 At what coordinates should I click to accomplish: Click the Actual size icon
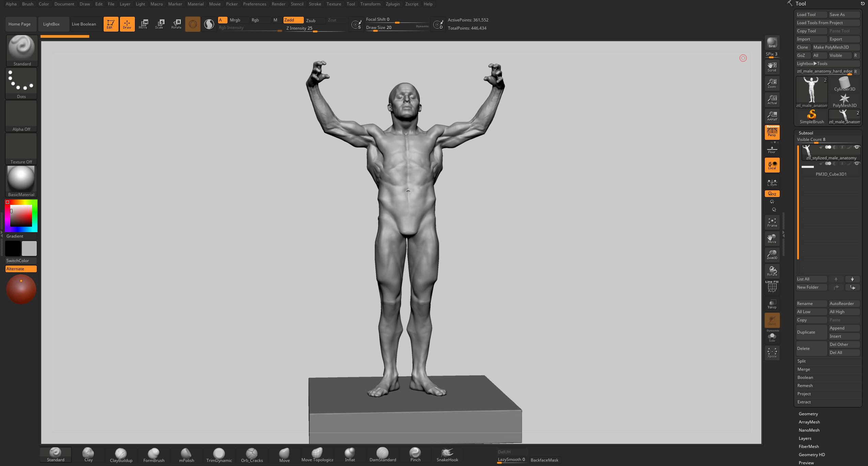coord(772,99)
